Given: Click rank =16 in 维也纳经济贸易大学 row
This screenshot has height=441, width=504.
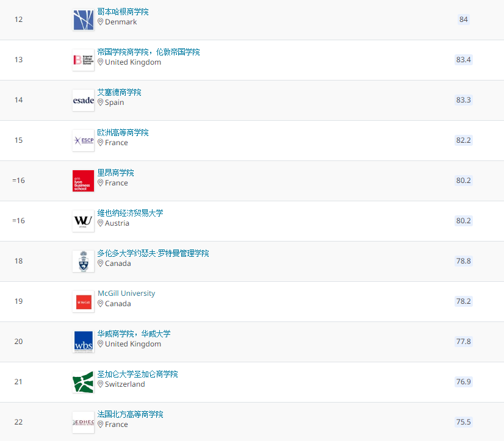Looking at the screenshot, I should [x=19, y=221].
